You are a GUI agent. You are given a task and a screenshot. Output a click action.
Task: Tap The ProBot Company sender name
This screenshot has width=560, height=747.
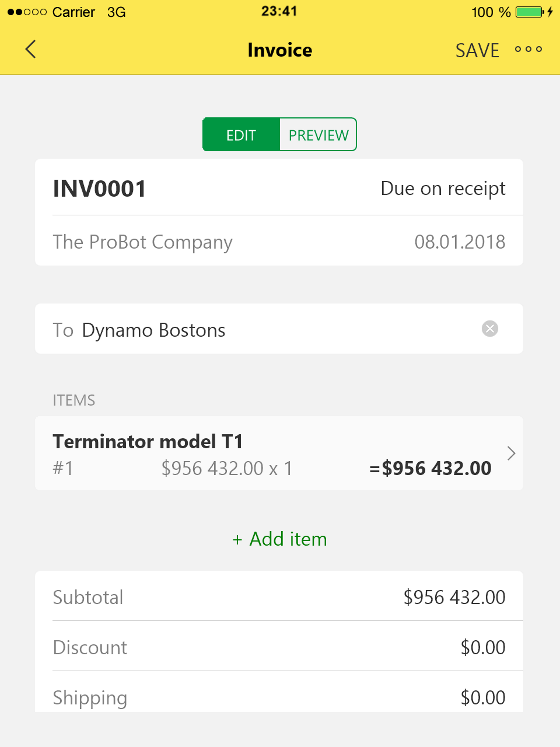142,242
